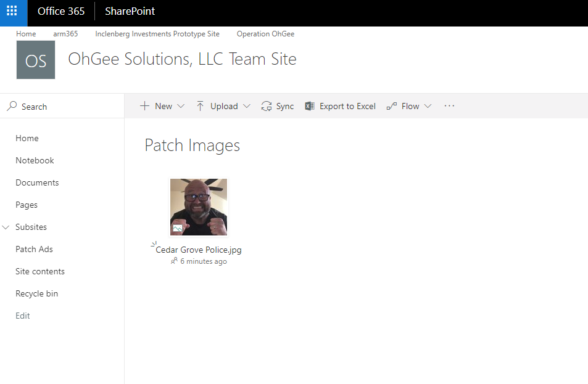Image resolution: width=588 pixels, height=384 pixels.
Task: Open the more options ellipsis in toolbar
Action: pyautogui.click(x=449, y=106)
